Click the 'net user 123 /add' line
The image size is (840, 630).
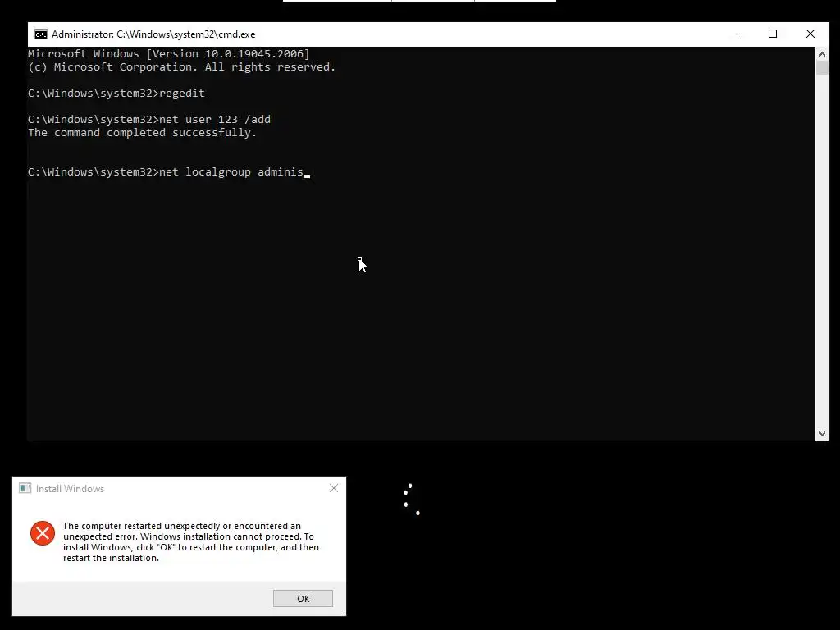pos(149,120)
